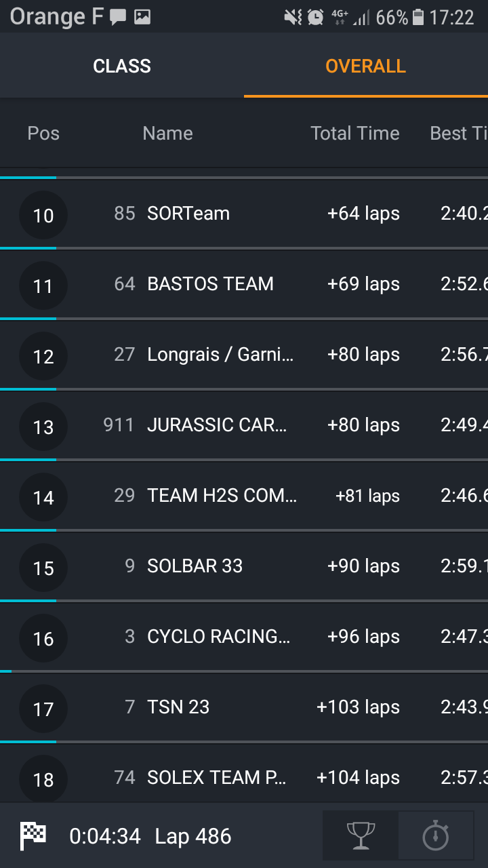The image size is (488, 868).
Task: Tap the alarm clock status icon
Action: 315,17
